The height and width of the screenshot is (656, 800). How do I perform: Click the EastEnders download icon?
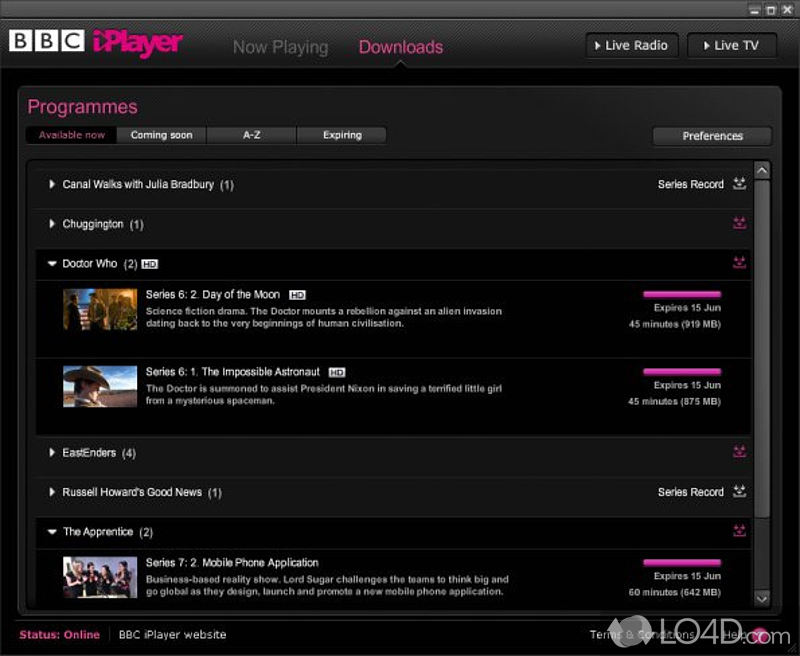740,452
